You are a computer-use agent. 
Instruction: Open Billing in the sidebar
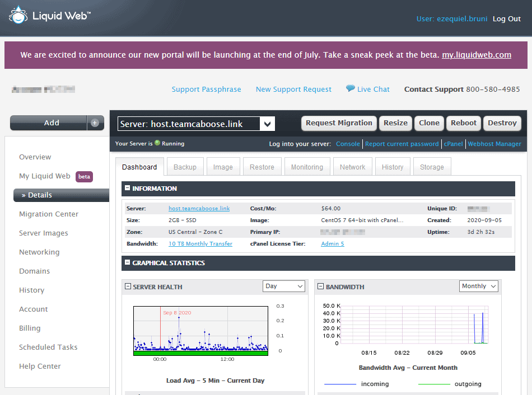30,328
